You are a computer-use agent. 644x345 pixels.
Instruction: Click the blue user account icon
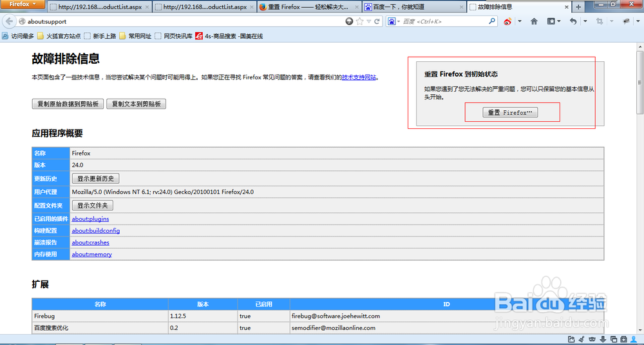click(x=634, y=339)
